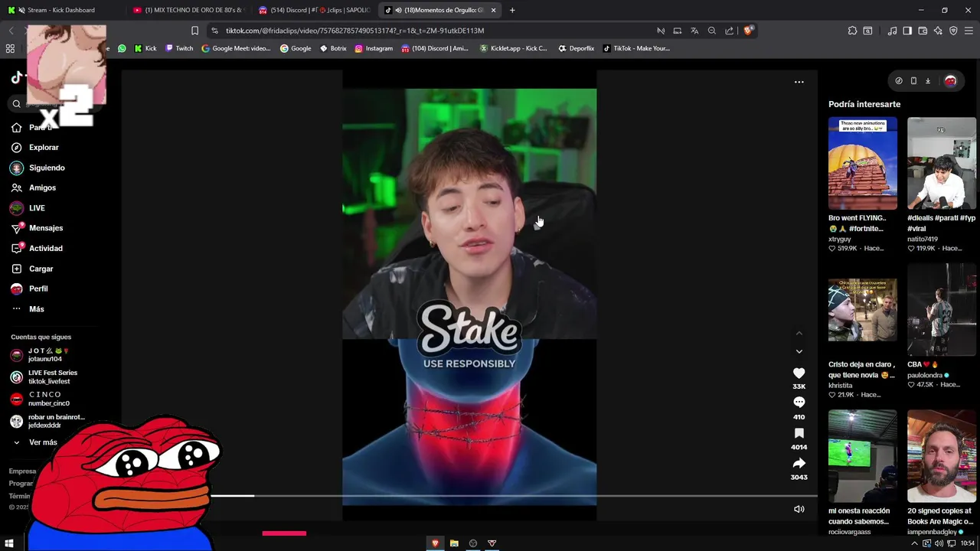Screen dimensions: 980x551
Task: Open the 20 signed copies video thumbnail
Action: [942, 456]
